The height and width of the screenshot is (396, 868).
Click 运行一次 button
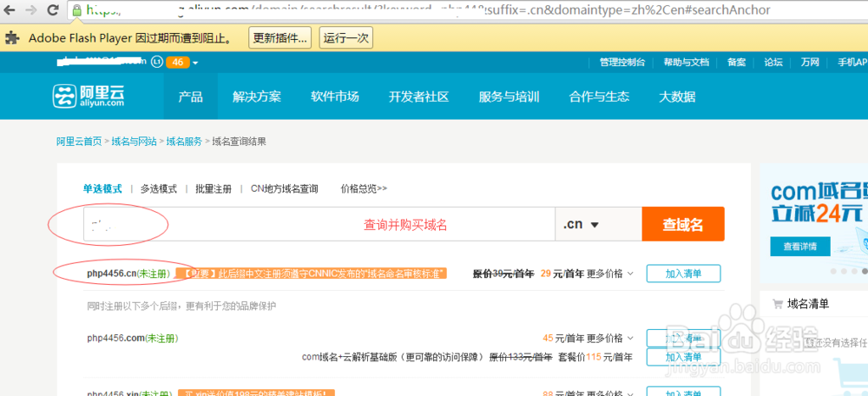point(346,38)
